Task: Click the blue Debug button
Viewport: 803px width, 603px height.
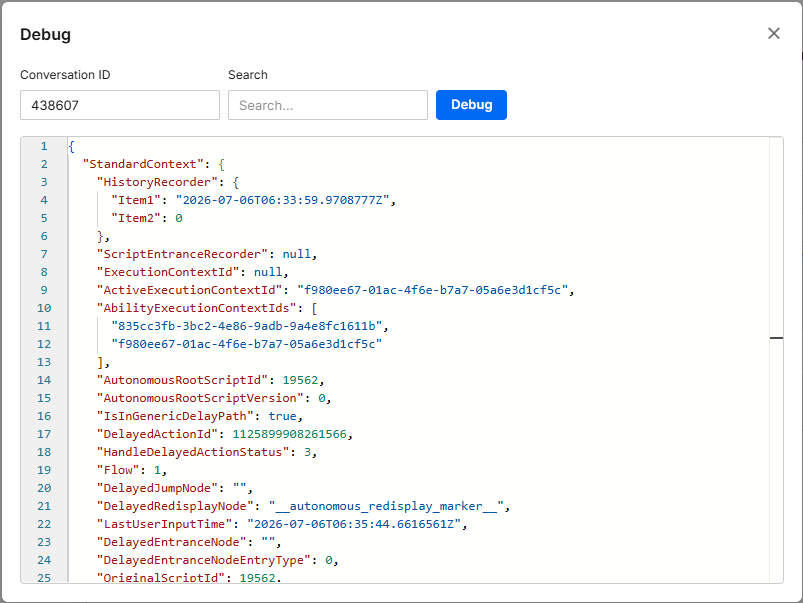Action: 471,105
